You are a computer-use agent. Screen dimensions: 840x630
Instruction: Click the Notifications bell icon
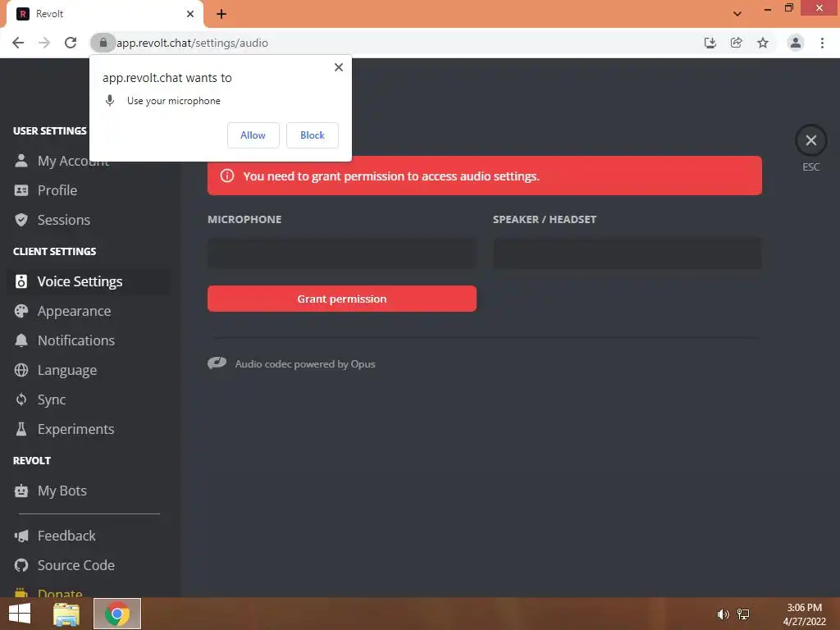[x=21, y=340]
